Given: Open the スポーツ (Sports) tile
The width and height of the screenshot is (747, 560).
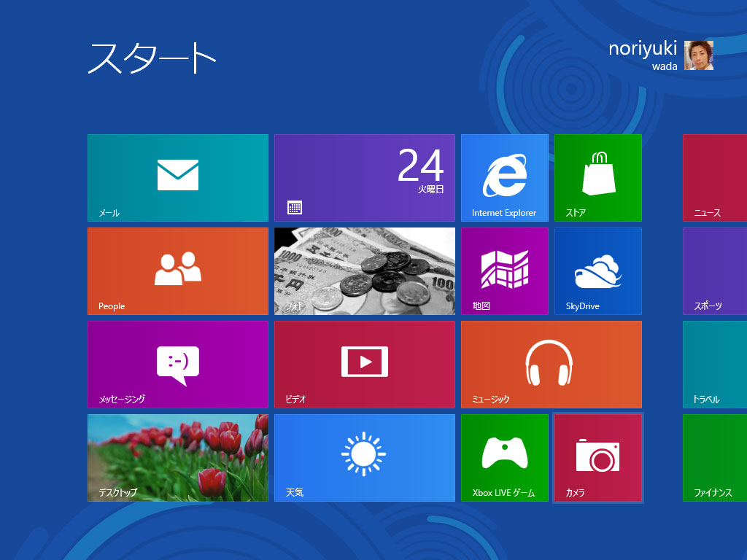Looking at the screenshot, I should tap(715, 271).
